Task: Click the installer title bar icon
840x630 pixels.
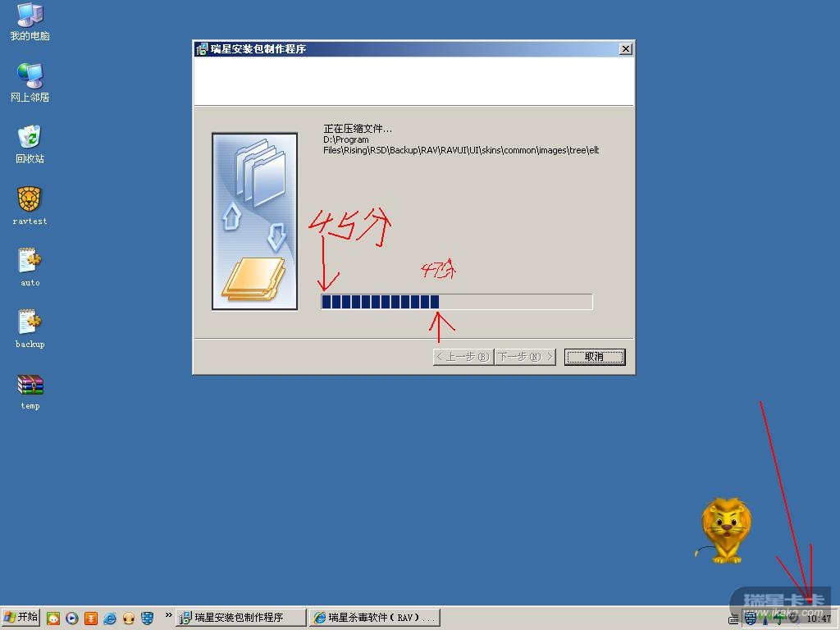Action: click(x=202, y=49)
